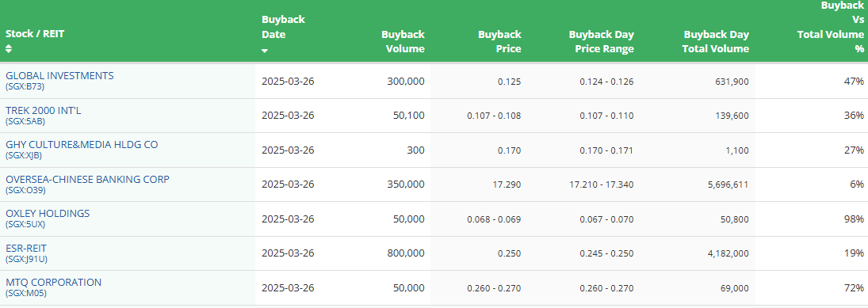Open the TREK 2000 INT'L link
The height and width of the screenshot is (308, 868).
click(x=44, y=111)
